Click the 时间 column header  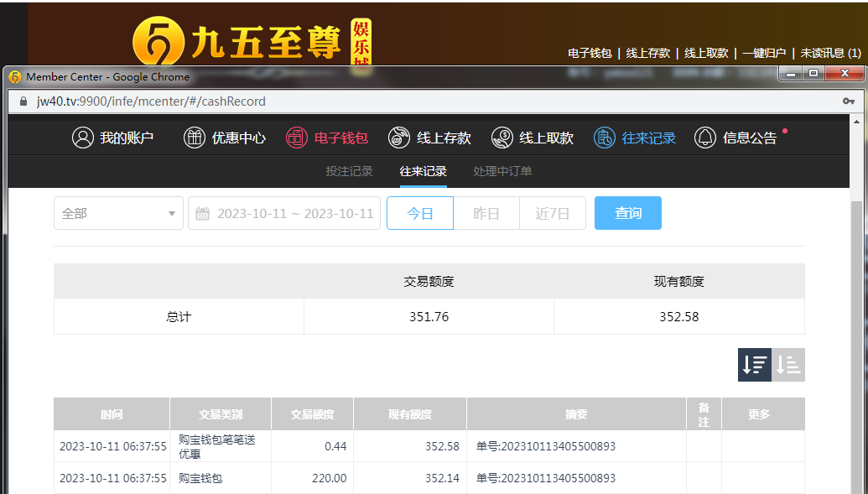point(112,414)
